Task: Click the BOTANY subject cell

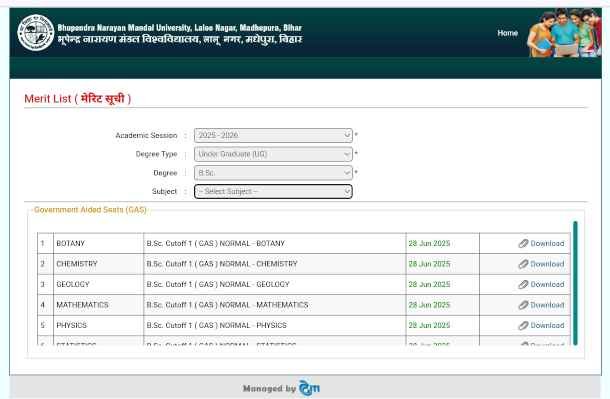Action: 98,243
